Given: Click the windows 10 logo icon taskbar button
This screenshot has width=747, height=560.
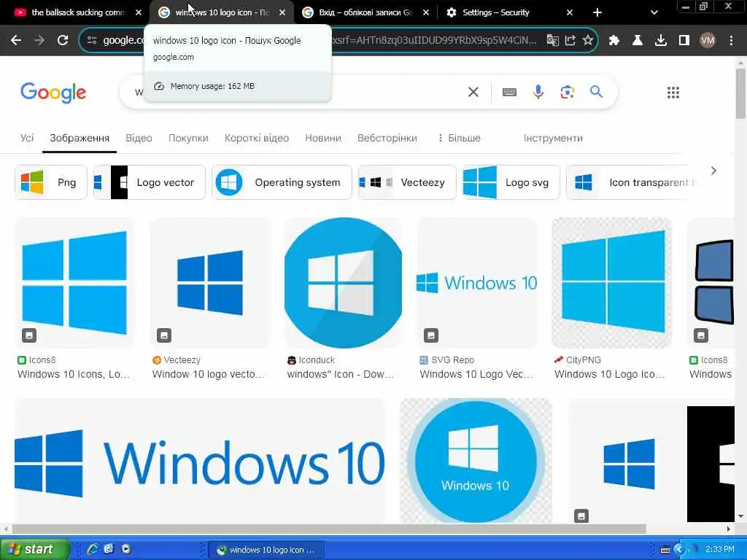Looking at the screenshot, I should 266,550.
